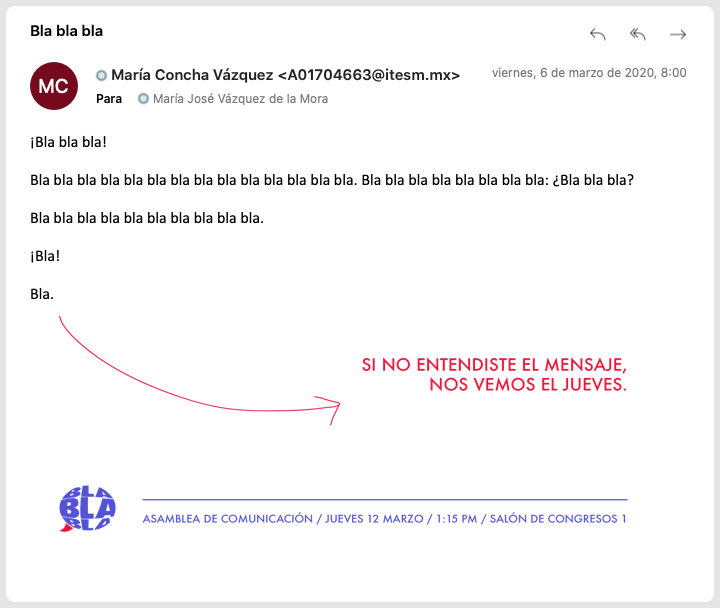
Task: Click the short sentence of ten bla words
Action: 147,218
